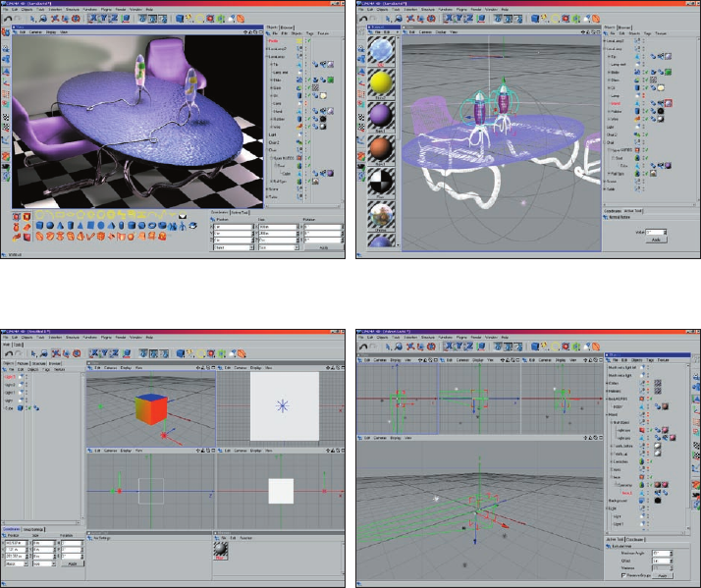Select yellow material swatch in wireframe lamp window
Screen dimensions: 701x588
click(381, 83)
